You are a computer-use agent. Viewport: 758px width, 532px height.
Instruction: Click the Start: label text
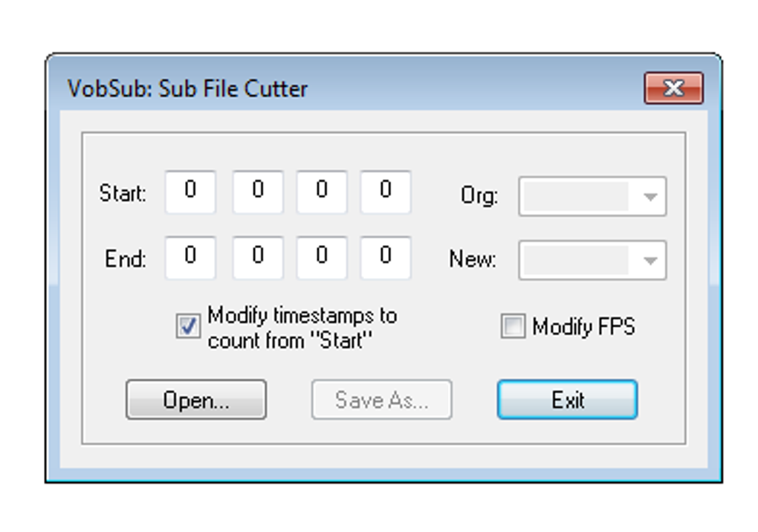click(x=123, y=194)
